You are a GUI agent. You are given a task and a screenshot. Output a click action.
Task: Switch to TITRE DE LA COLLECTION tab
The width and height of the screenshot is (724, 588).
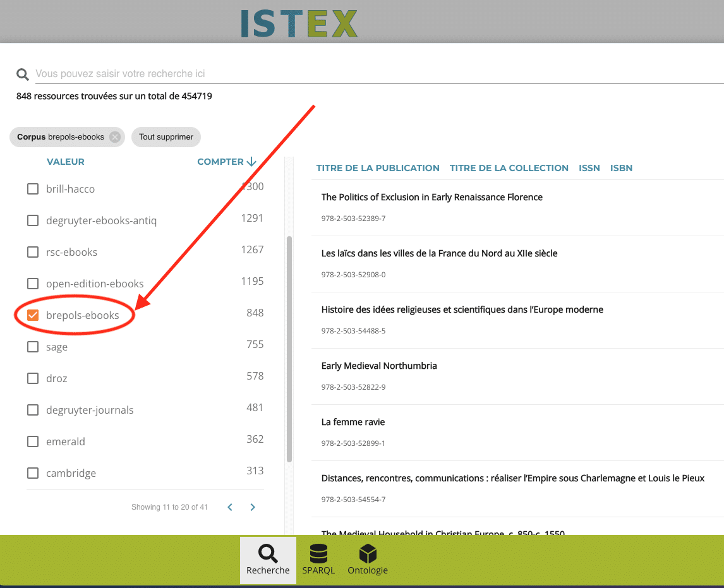[509, 168]
